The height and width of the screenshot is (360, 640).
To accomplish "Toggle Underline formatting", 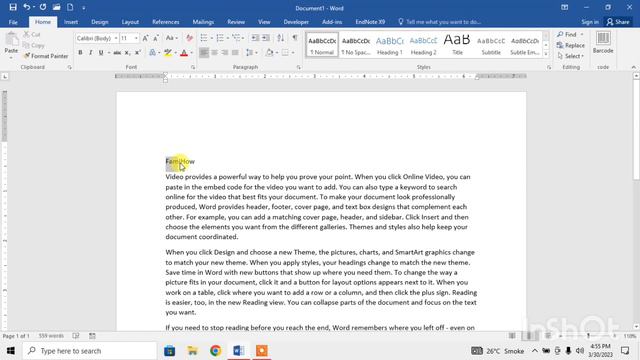I will tap(101, 53).
